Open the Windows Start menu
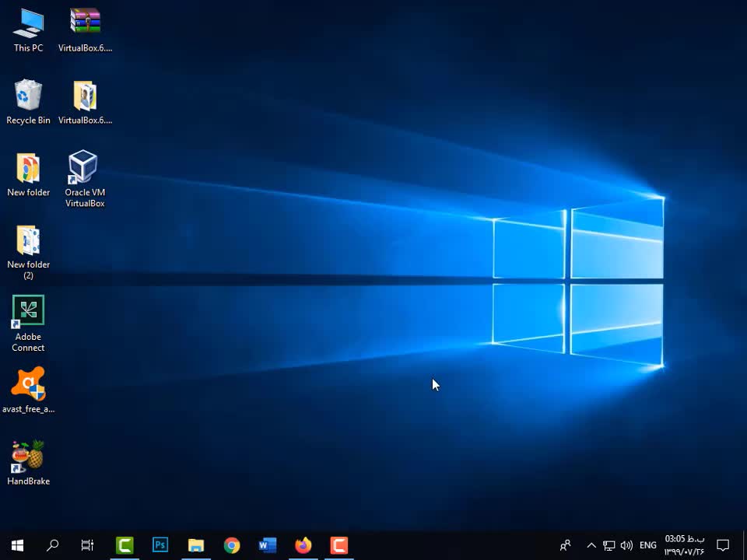 (17, 545)
